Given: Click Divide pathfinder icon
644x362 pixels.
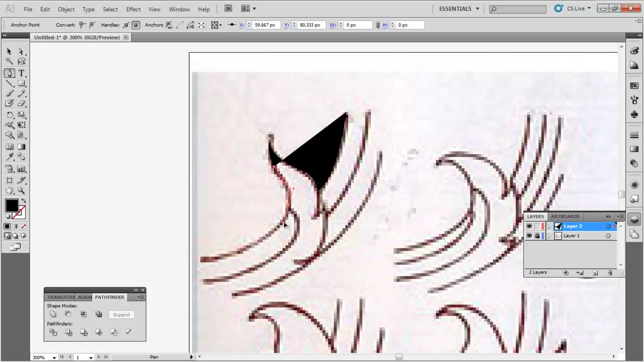Looking at the screenshot, I should (x=53, y=332).
